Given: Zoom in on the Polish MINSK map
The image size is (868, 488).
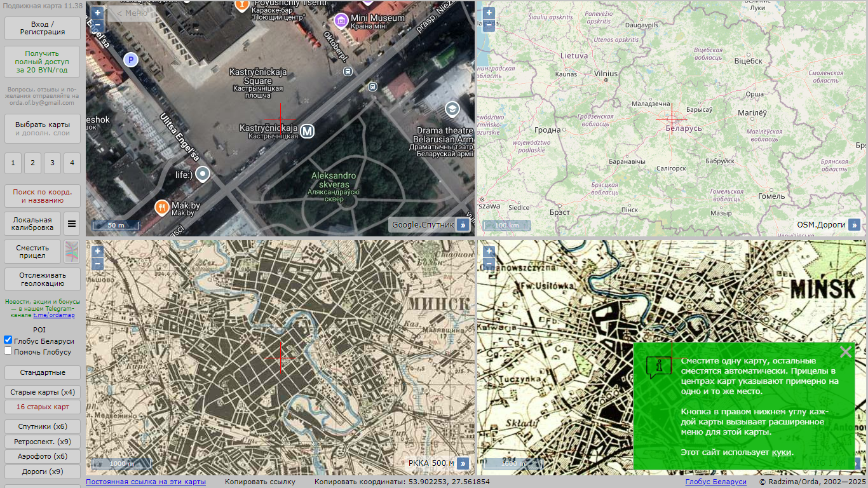Looking at the screenshot, I should pos(489,252).
